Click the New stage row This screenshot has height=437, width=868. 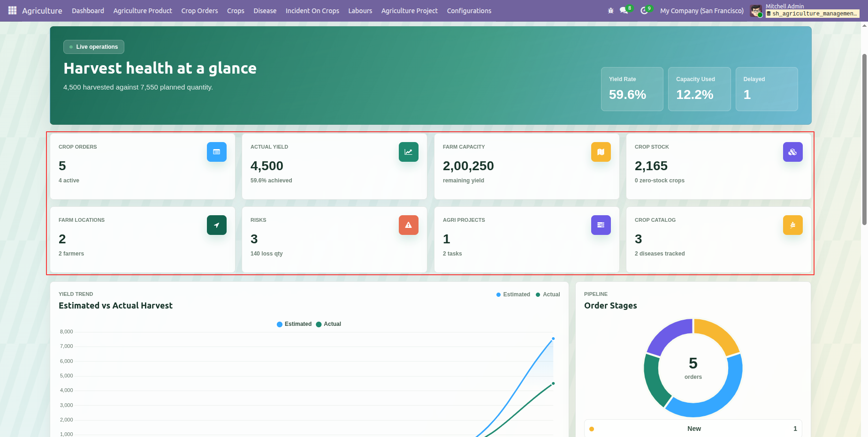pyautogui.click(x=693, y=429)
